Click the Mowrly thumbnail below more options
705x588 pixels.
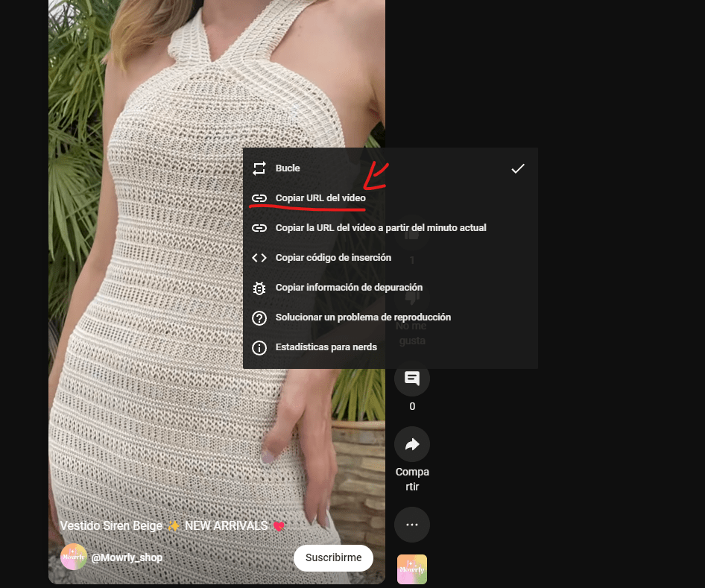coord(412,569)
